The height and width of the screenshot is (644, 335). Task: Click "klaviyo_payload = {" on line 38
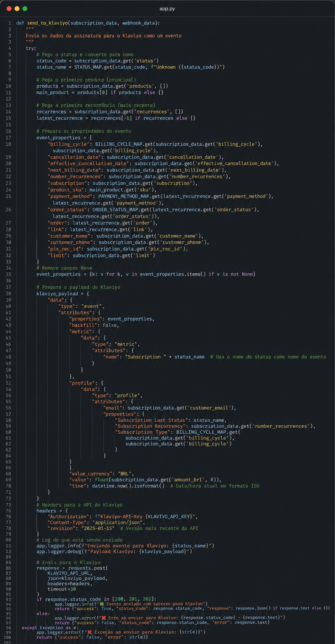62,294
